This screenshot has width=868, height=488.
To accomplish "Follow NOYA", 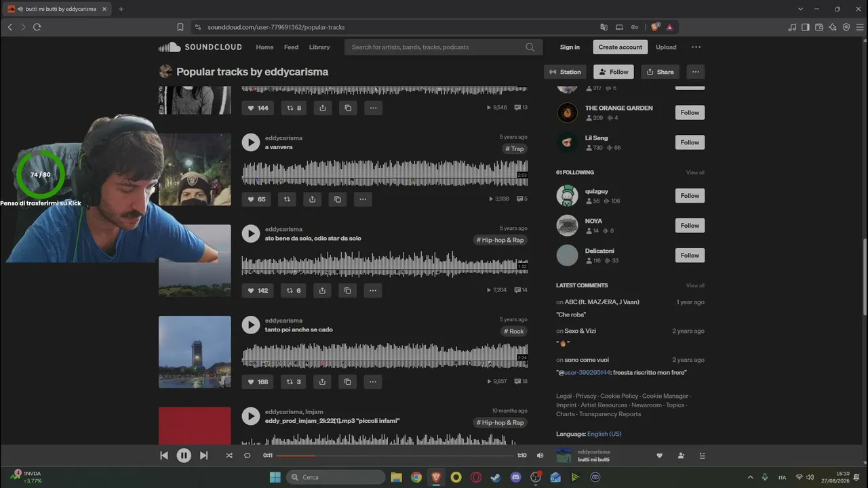I will (x=690, y=226).
